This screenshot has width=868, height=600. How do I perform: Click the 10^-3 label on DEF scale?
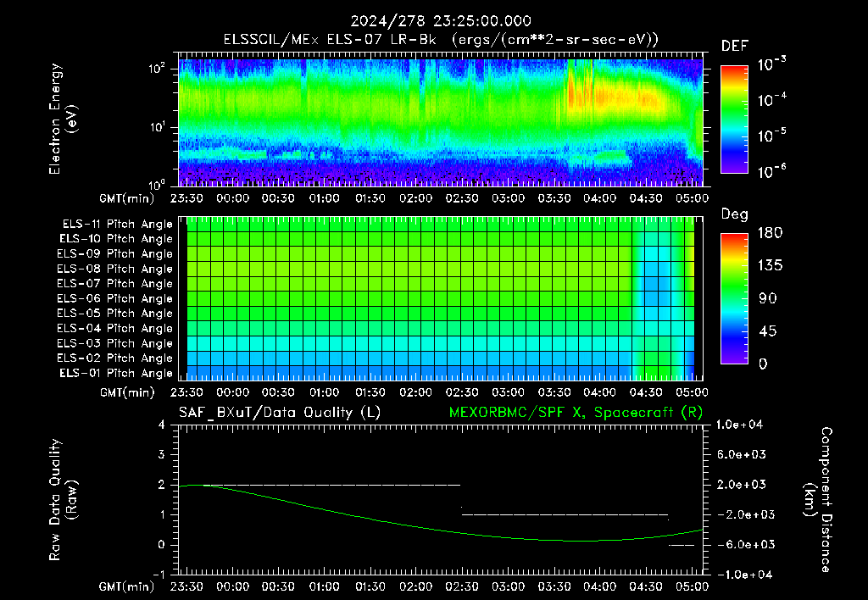point(771,64)
